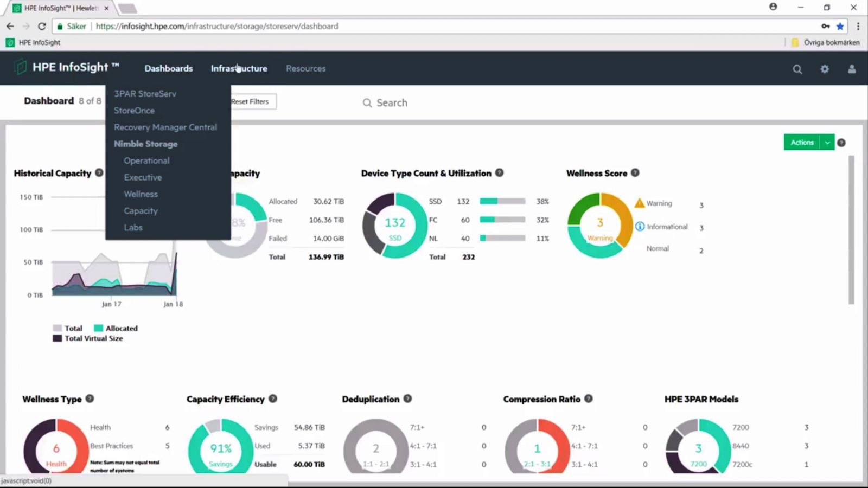Click the yellow Warning triangle icon
The width and height of the screenshot is (868, 488).
(x=639, y=203)
